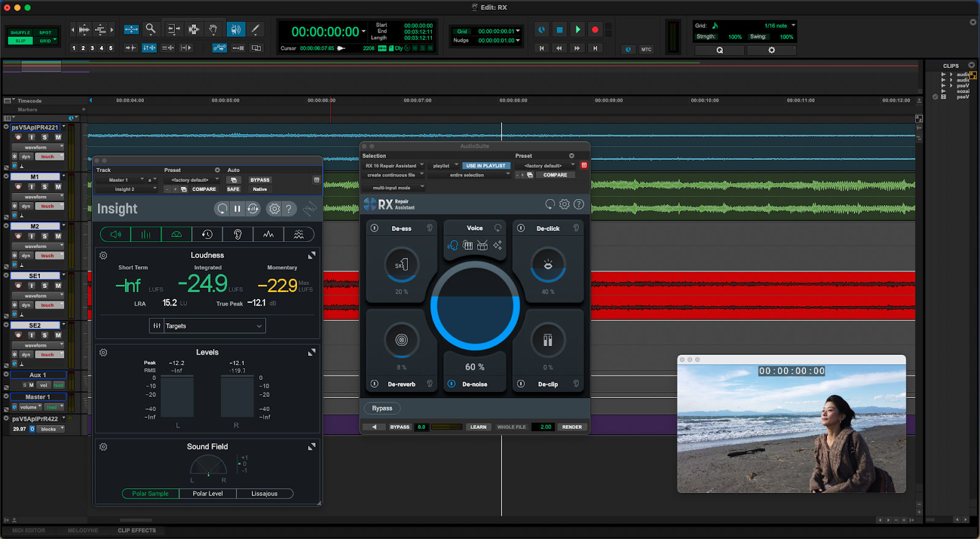Open multi-input mode dropdown
Viewport: 980px width, 539px height.
394,187
